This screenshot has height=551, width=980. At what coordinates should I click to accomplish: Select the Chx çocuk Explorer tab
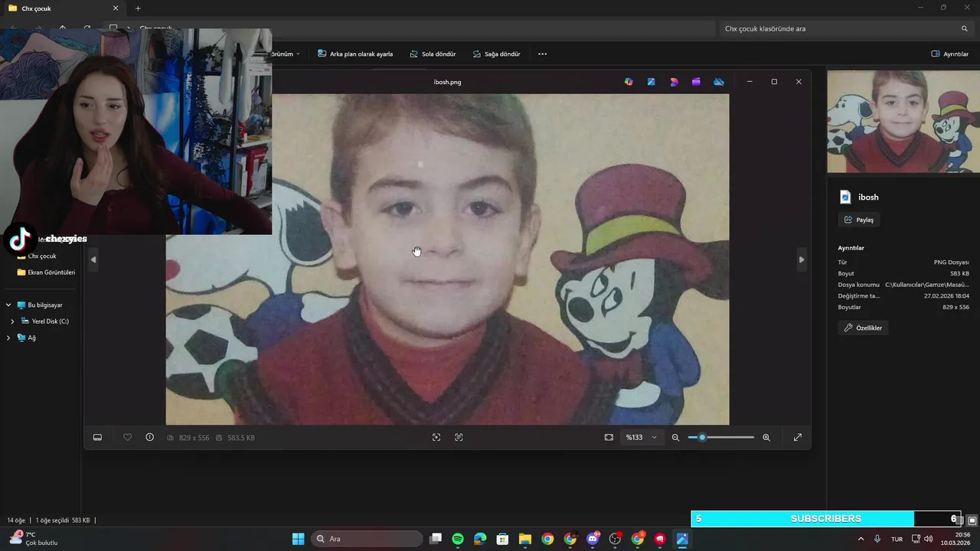63,8
